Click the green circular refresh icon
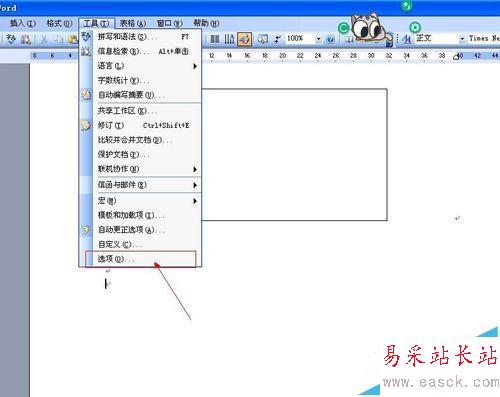Image resolution: width=500 pixels, height=397 pixels. click(344, 28)
